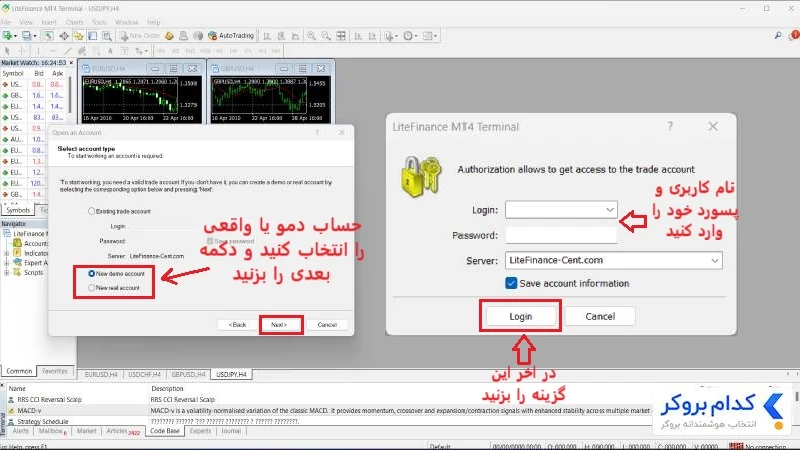
Task: Open the Periods clock toolbar dropdown
Action: click(410, 36)
